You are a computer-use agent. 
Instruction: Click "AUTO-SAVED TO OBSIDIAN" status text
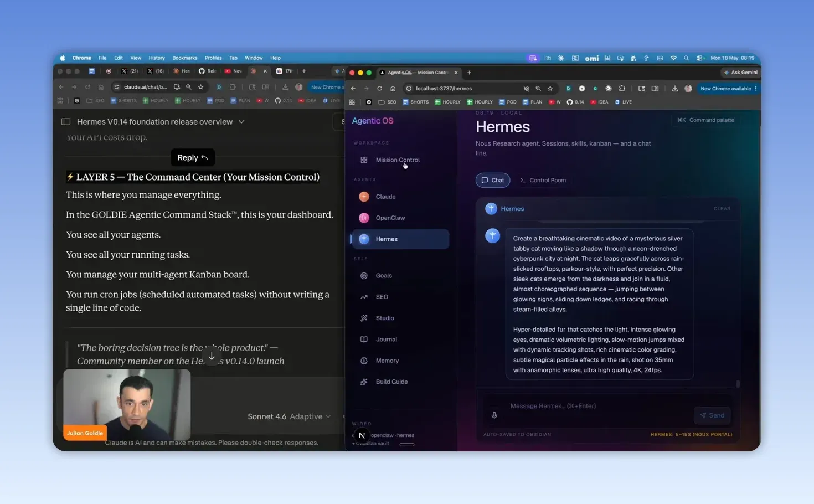[517, 435]
